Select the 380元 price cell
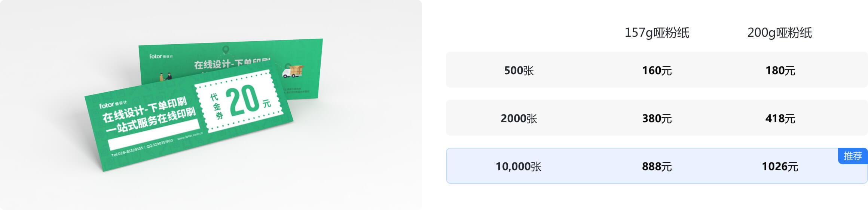The width and height of the screenshot is (868, 210). pyautogui.click(x=657, y=118)
